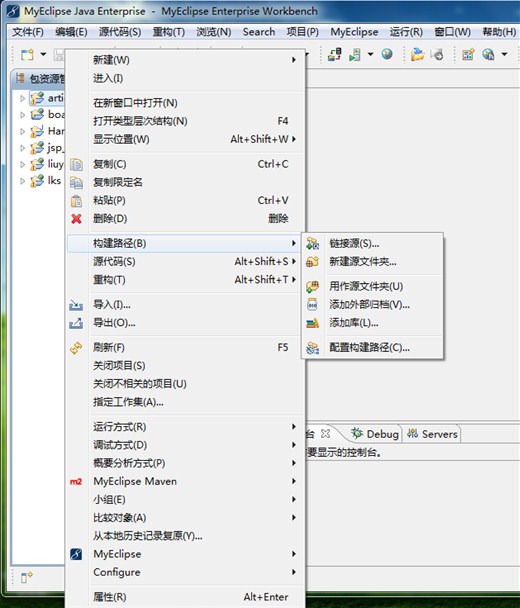Click the 复制限定名 copy qualified name icon
520x608 pixels.
pyautogui.click(x=76, y=183)
